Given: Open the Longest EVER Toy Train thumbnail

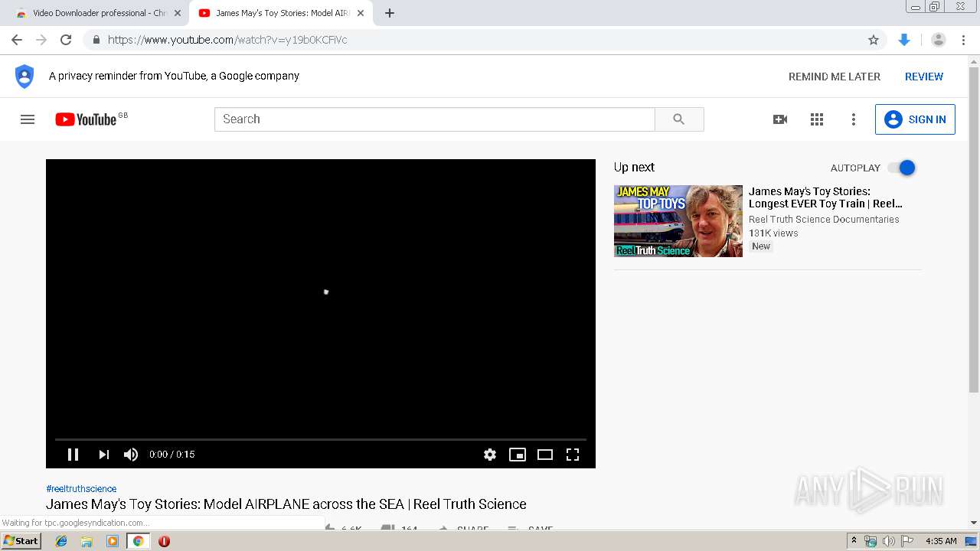Looking at the screenshot, I should pos(678,221).
